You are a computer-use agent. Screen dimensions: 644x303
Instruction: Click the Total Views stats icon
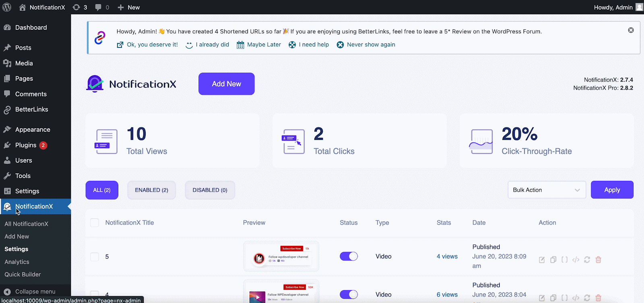pos(106,141)
